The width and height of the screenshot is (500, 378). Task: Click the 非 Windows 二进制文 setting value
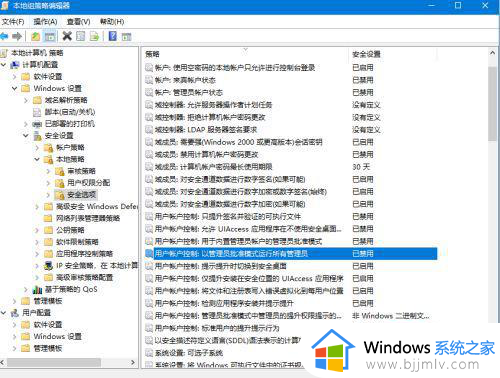coord(390,316)
